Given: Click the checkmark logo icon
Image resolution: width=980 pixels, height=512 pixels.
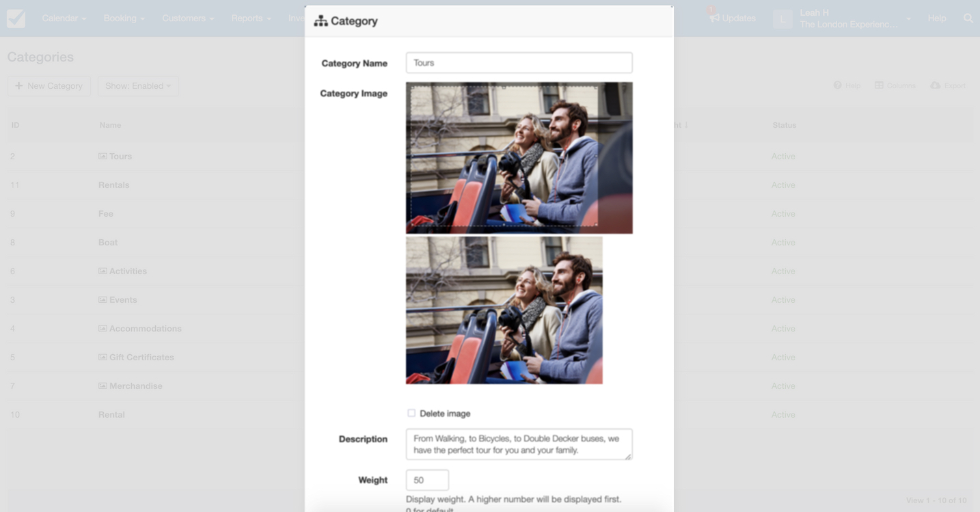Looking at the screenshot, I should click(x=16, y=18).
